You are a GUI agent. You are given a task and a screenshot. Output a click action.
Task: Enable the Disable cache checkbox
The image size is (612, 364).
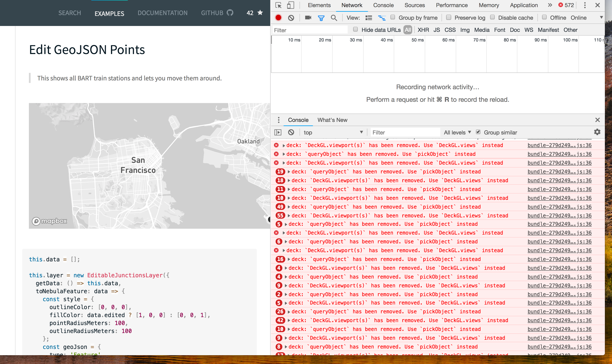click(492, 17)
